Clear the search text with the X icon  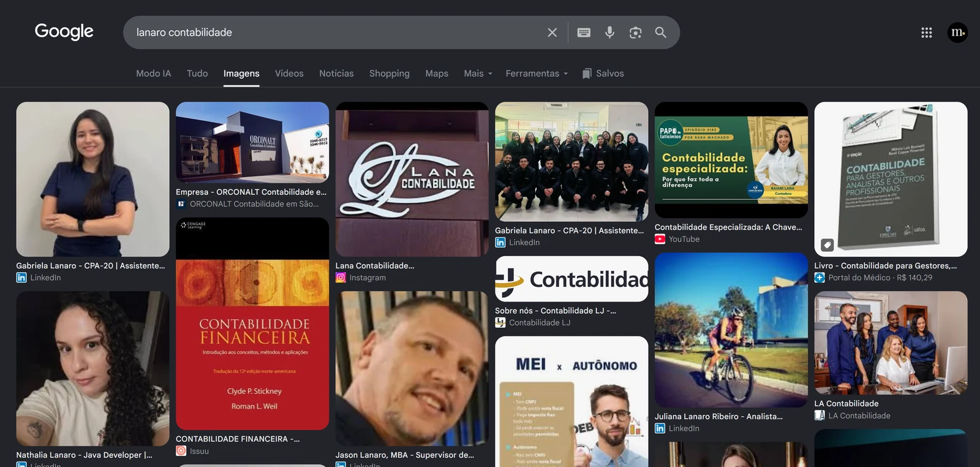coord(552,32)
